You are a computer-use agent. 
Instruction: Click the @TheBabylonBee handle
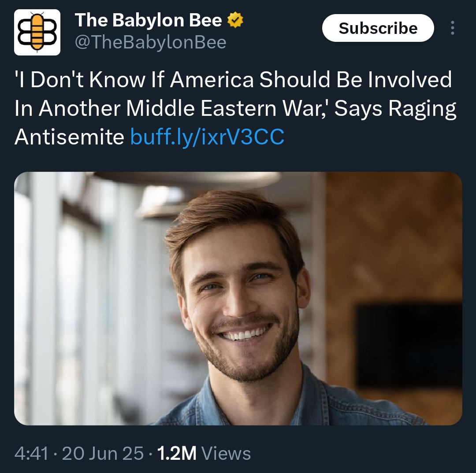[x=150, y=42]
